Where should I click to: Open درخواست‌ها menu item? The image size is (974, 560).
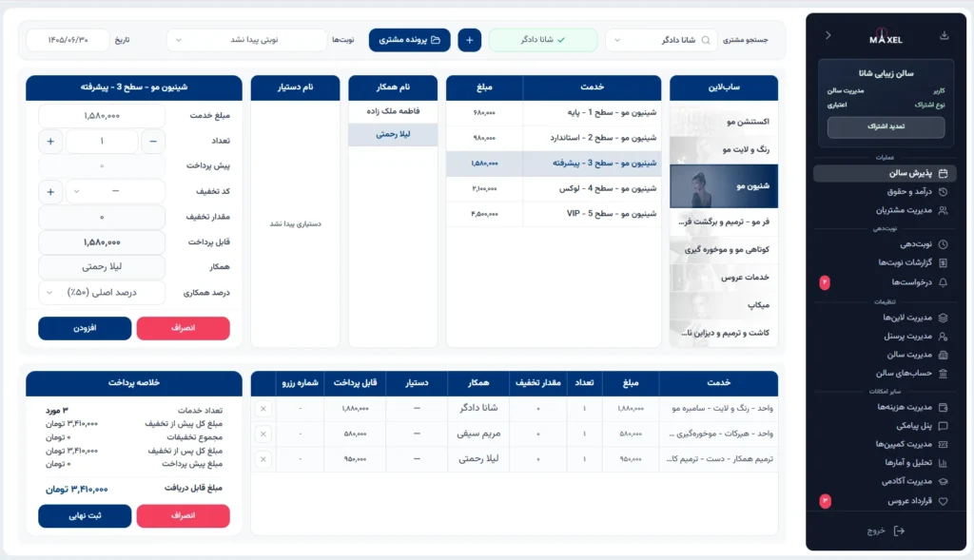(884, 282)
